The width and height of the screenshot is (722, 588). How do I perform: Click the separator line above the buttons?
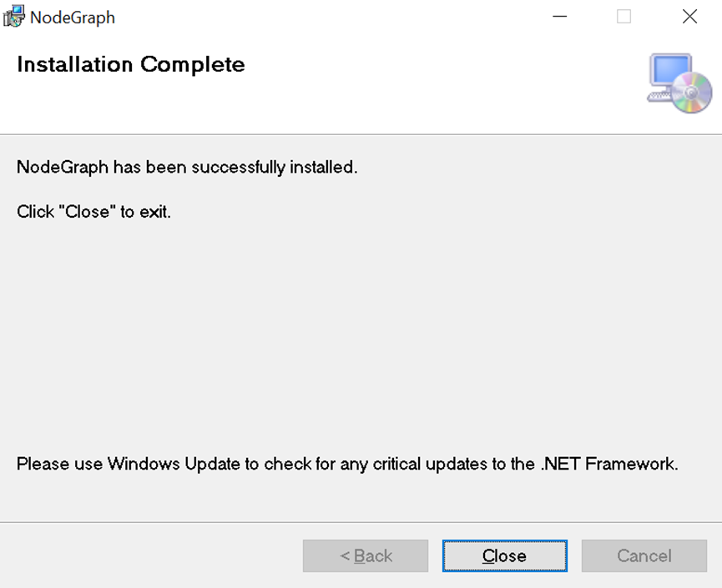[361, 523]
